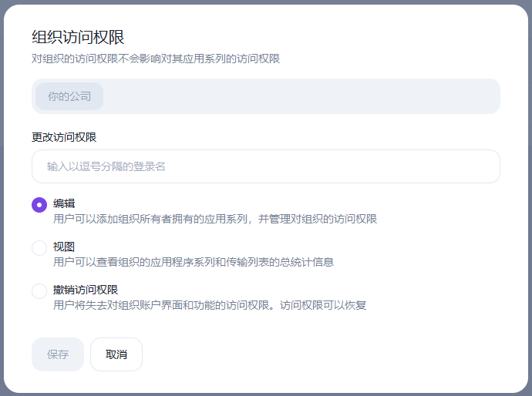Viewport: 532px width, 396px height.
Task: Click the 组织访问权限 dialog title
Action: pos(78,37)
